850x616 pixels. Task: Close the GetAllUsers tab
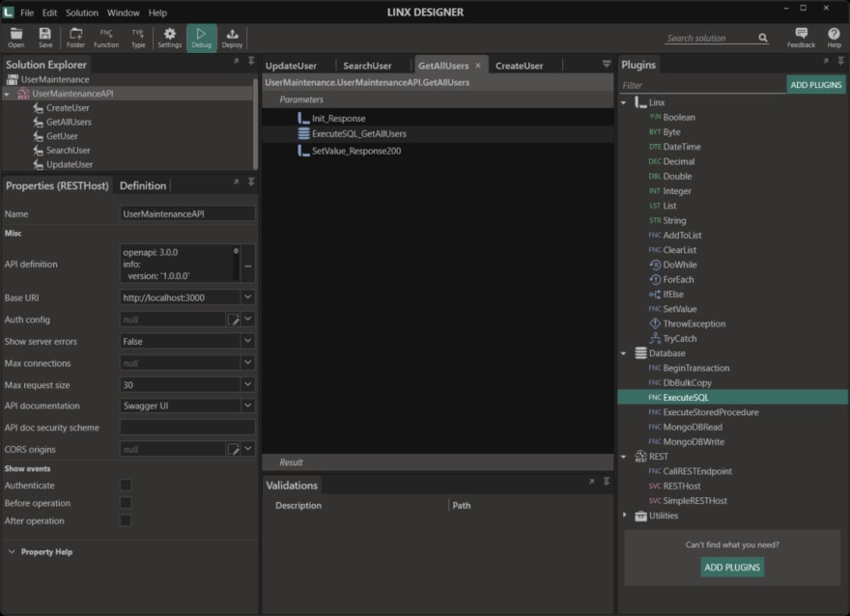[x=477, y=66]
